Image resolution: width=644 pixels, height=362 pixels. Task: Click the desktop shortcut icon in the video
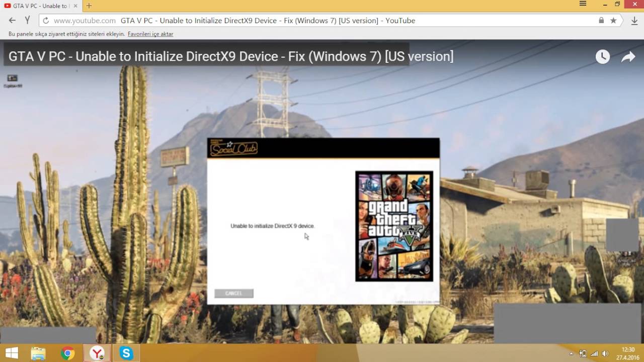click(x=13, y=80)
